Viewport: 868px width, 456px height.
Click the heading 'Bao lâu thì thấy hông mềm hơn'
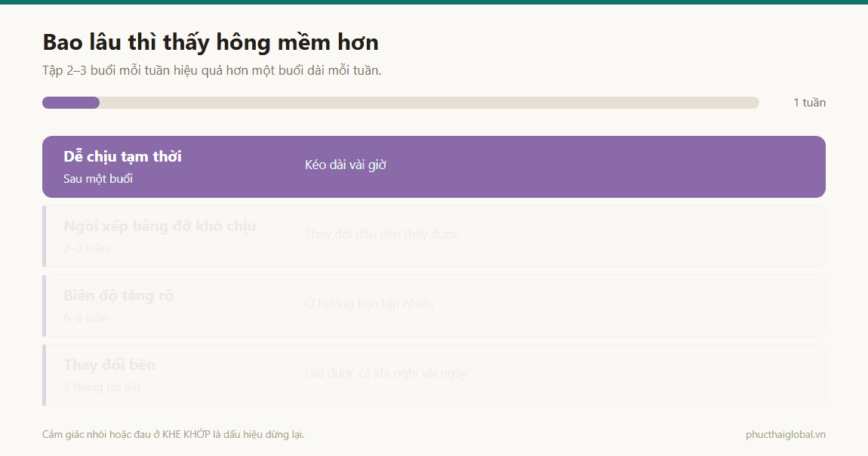coord(211,42)
